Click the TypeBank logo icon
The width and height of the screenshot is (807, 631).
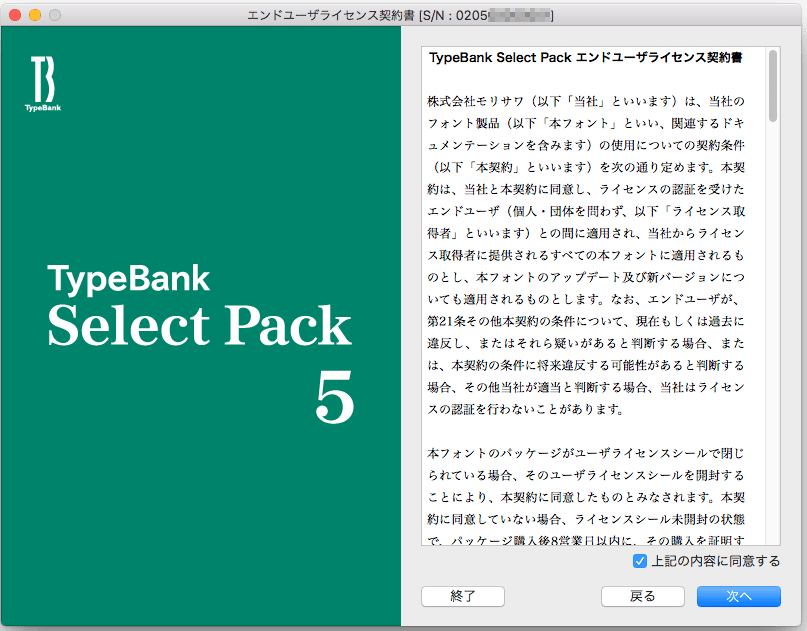click(x=43, y=84)
